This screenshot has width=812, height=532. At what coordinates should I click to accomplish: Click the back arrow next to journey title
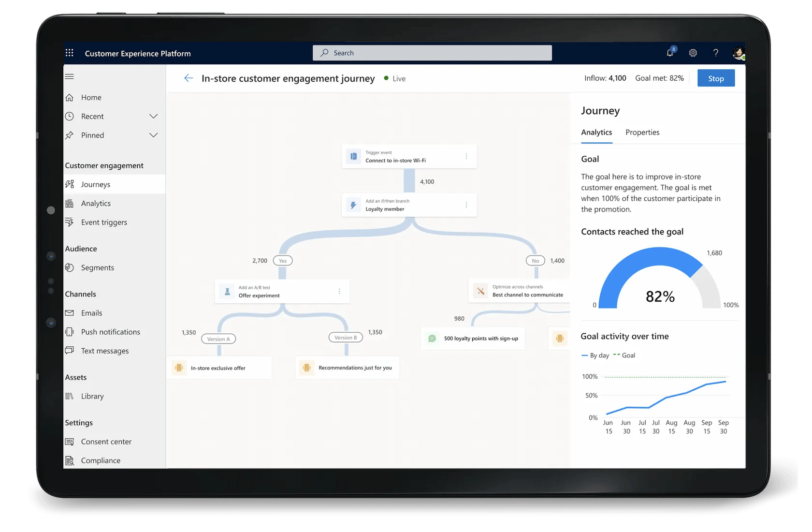pyautogui.click(x=188, y=78)
